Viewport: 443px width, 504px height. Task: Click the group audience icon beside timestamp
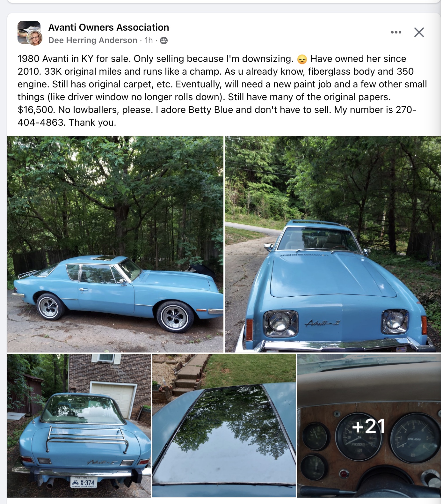[164, 41]
